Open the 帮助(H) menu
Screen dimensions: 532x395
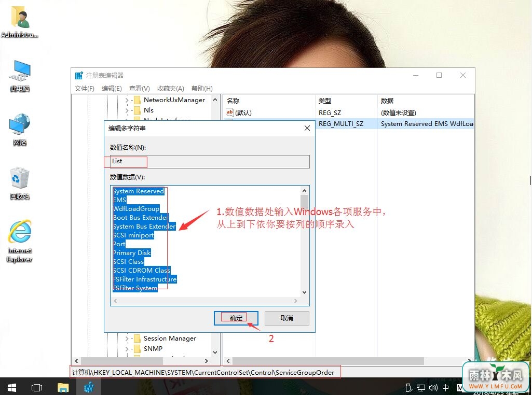point(202,89)
